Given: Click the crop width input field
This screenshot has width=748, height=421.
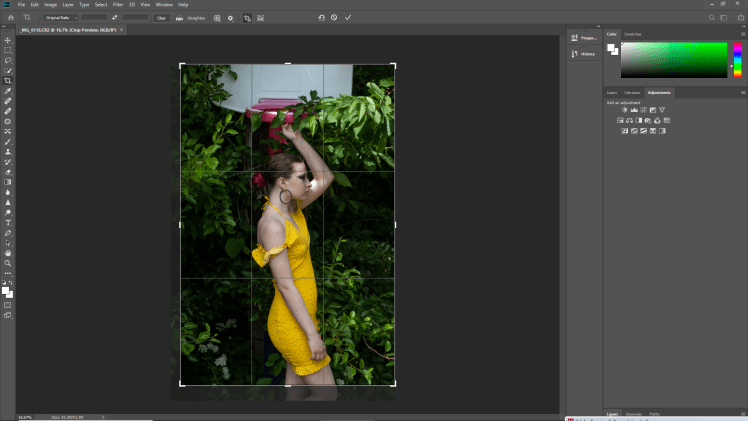Looking at the screenshot, I should 93,18.
